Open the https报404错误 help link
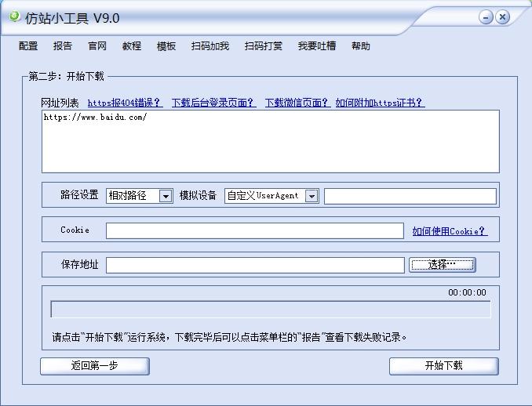 pyautogui.click(x=125, y=103)
